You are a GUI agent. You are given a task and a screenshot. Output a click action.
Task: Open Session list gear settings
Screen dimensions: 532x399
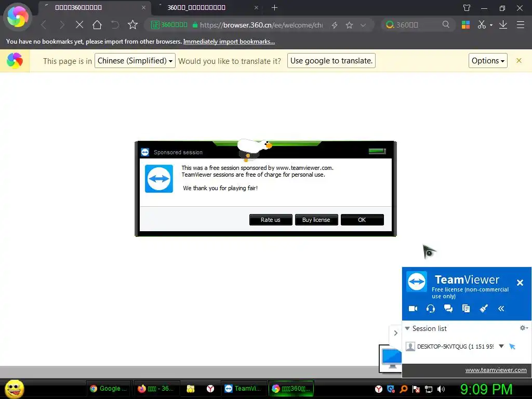[524, 328]
